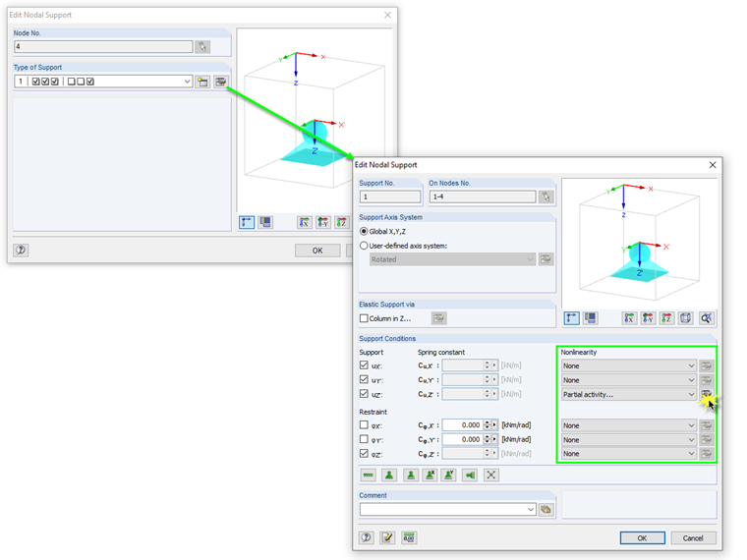Click Cφ,X spring constant value field

tap(462, 424)
